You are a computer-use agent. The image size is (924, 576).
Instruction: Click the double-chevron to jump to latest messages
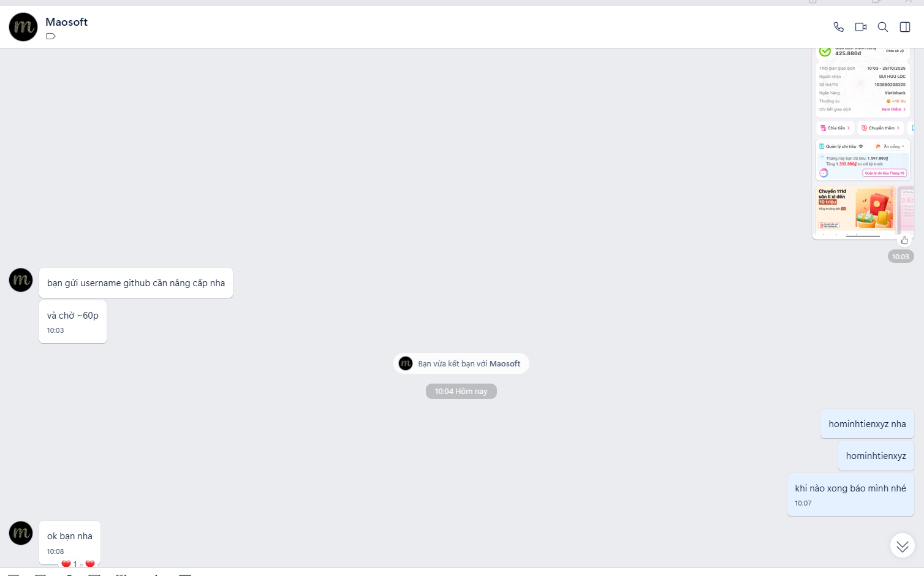901,545
